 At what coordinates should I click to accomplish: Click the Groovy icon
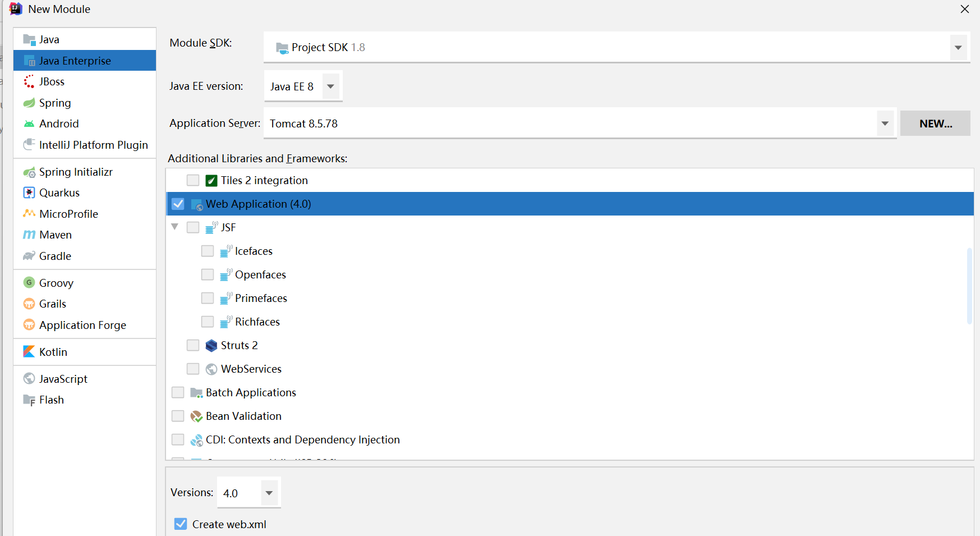pos(29,282)
